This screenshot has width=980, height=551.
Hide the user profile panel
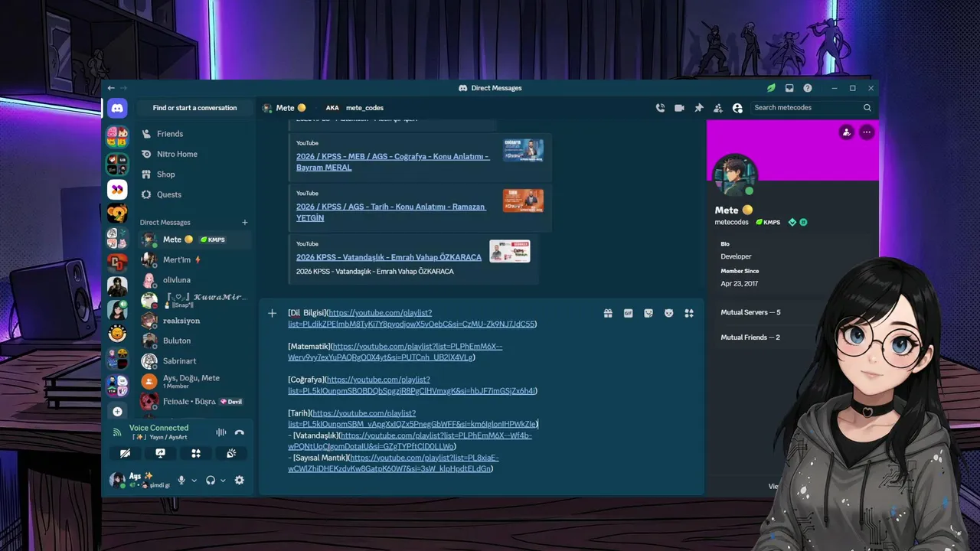point(737,108)
